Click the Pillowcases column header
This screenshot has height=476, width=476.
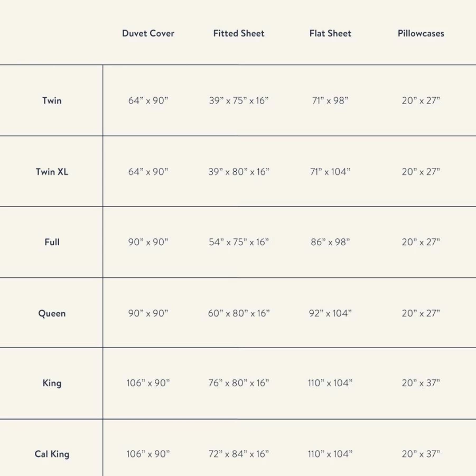(x=421, y=33)
